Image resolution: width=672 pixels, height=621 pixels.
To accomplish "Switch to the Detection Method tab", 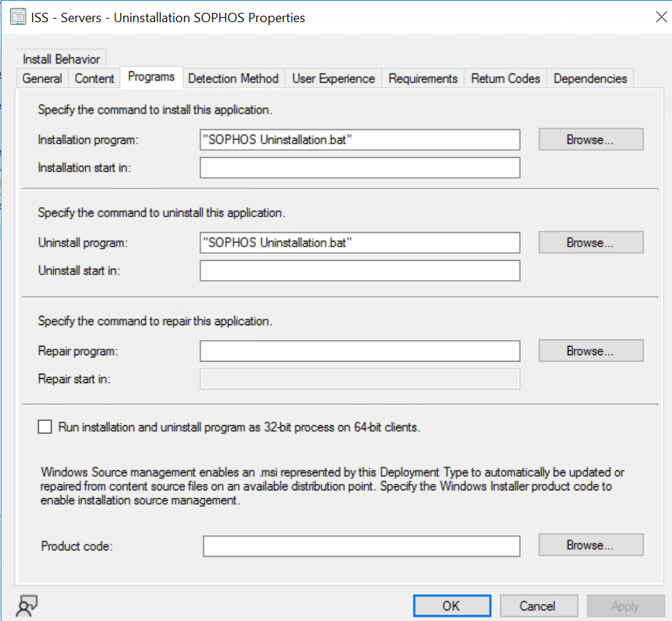I will [233, 79].
